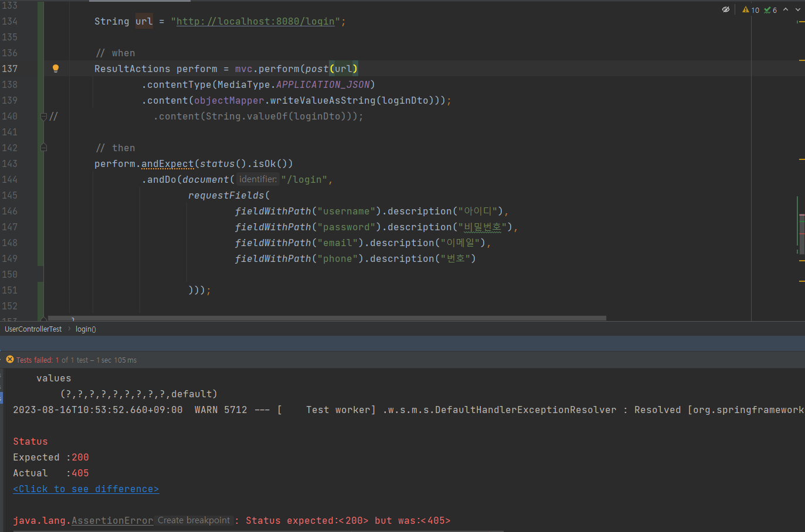Jump to previous highlighted problem arrow
Image resolution: width=805 pixels, height=532 pixels.
click(786, 9)
